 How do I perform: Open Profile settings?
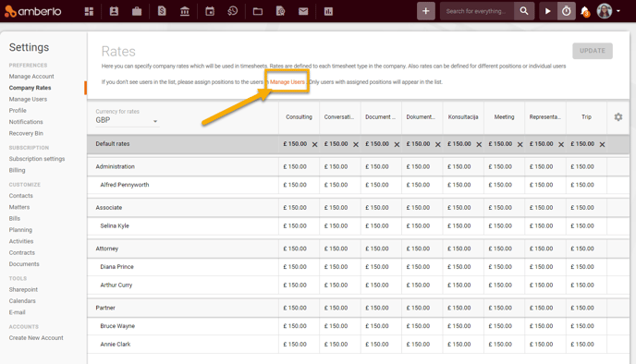[x=18, y=110]
